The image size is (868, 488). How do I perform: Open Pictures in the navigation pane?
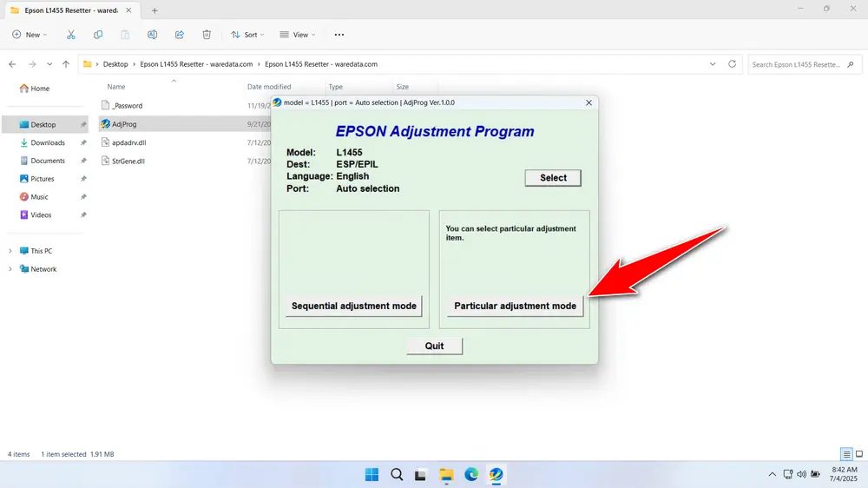42,179
